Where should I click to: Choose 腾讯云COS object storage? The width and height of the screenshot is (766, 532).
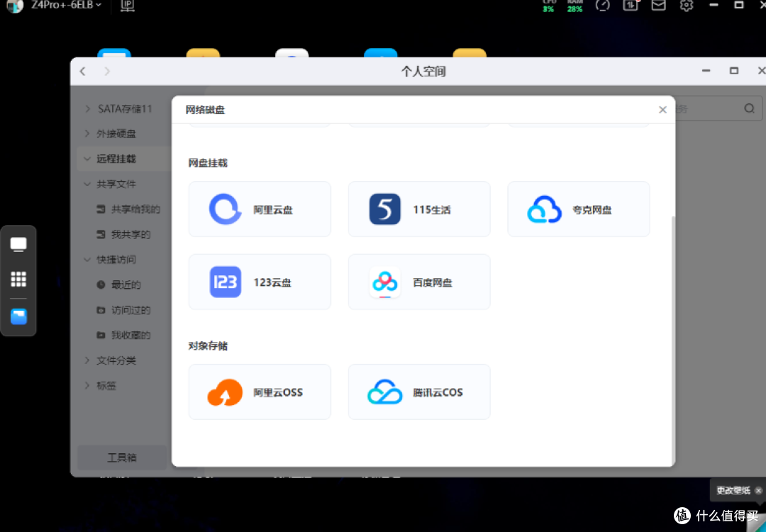click(x=419, y=392)
